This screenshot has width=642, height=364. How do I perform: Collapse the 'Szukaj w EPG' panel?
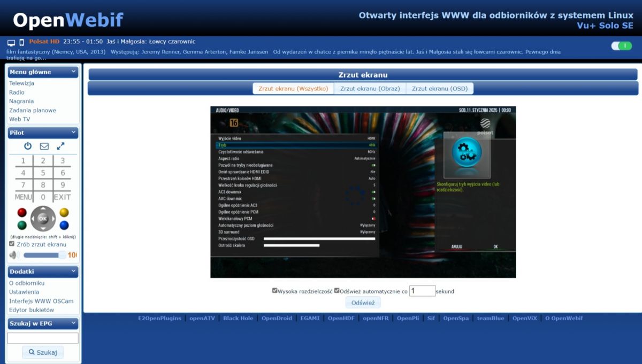(73, 324)
